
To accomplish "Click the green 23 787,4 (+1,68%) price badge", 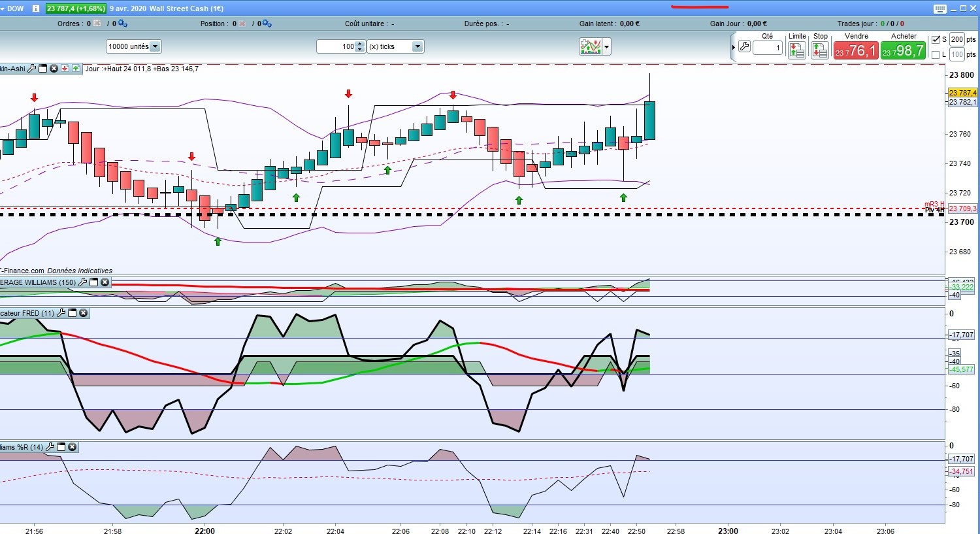I will pos(75,8).
